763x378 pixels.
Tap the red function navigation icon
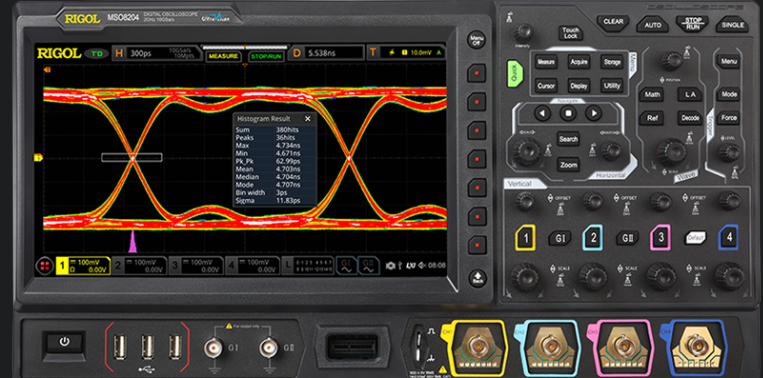coord(44,266)
